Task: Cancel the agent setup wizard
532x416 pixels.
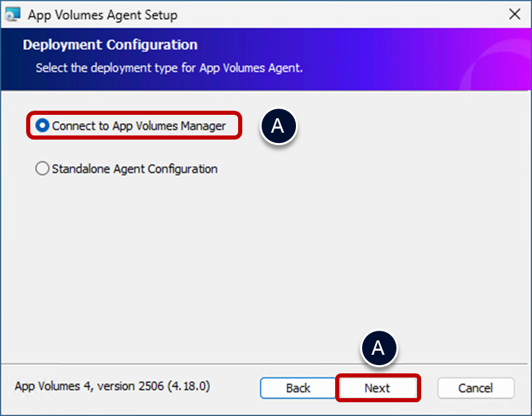Action: (x=476, y=388)
